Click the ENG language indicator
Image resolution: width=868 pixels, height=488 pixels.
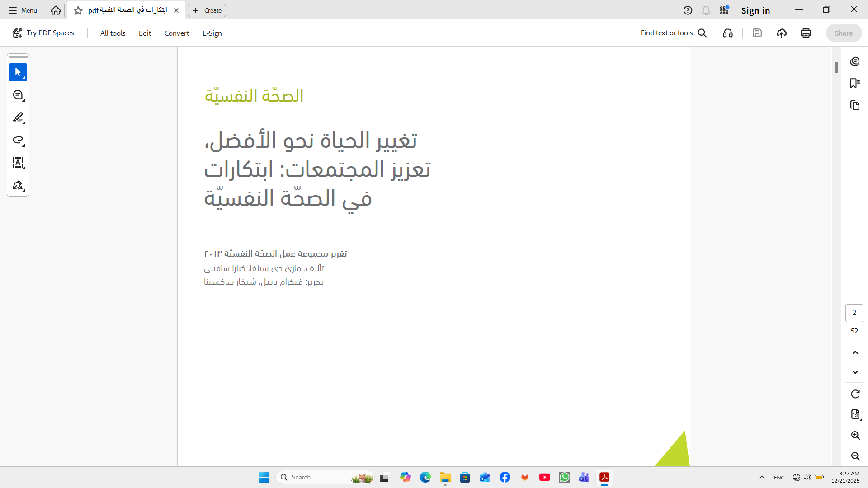point(779,478)
